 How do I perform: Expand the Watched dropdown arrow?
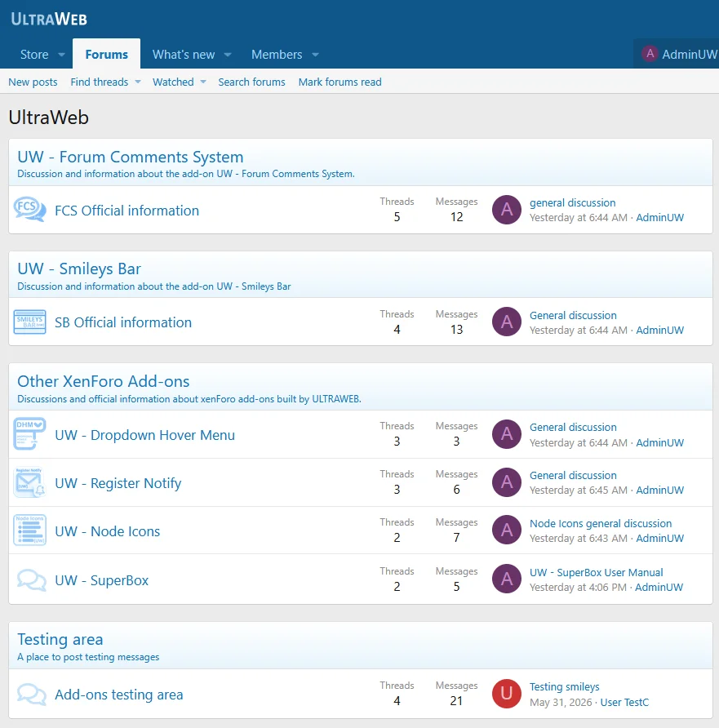[203, 82]
